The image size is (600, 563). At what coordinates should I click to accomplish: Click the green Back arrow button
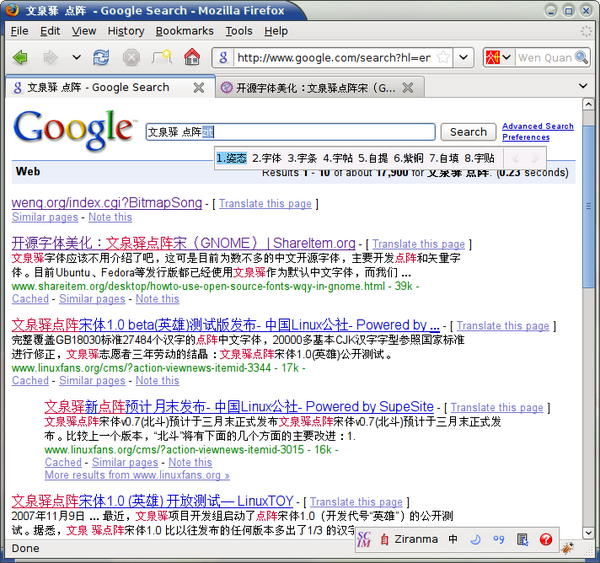click(x=20, y=58)
